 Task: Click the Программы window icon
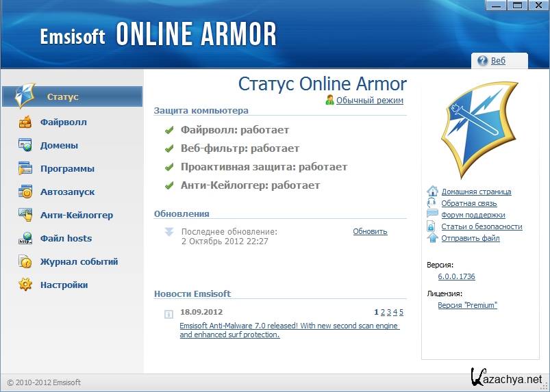pyautogui.click(x=25, y=169)
